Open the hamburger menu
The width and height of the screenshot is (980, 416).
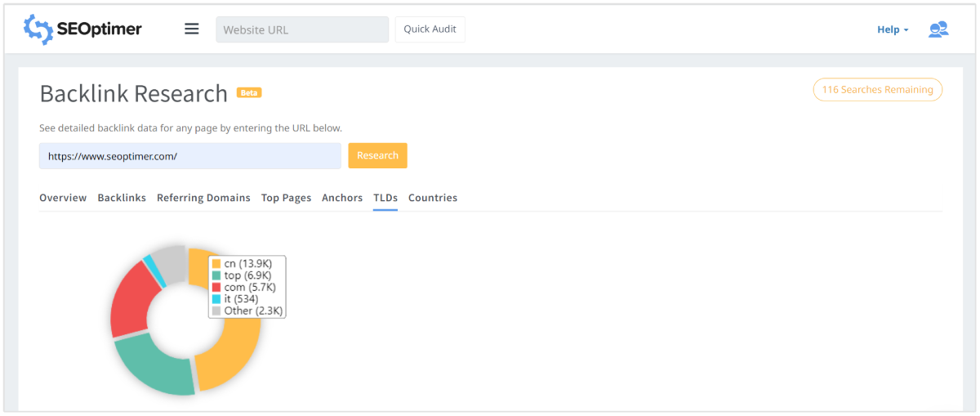(192, 29)
